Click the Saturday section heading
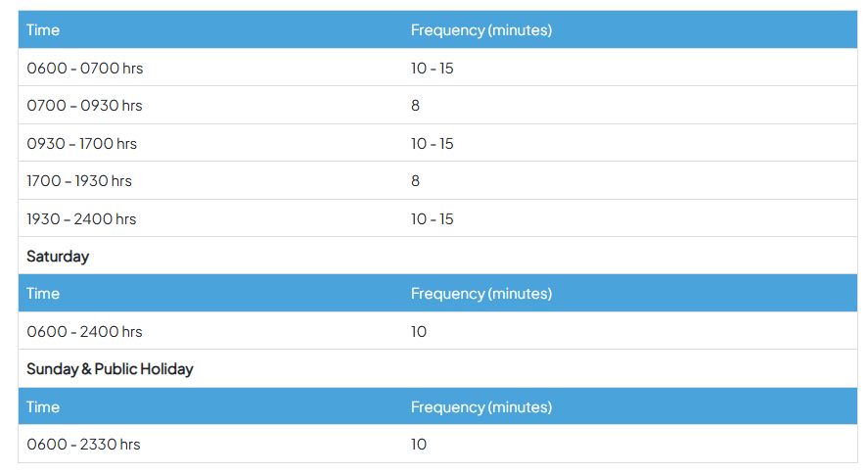Image resolution: width=868 pixels, height=474 pixels. point(58,257)
